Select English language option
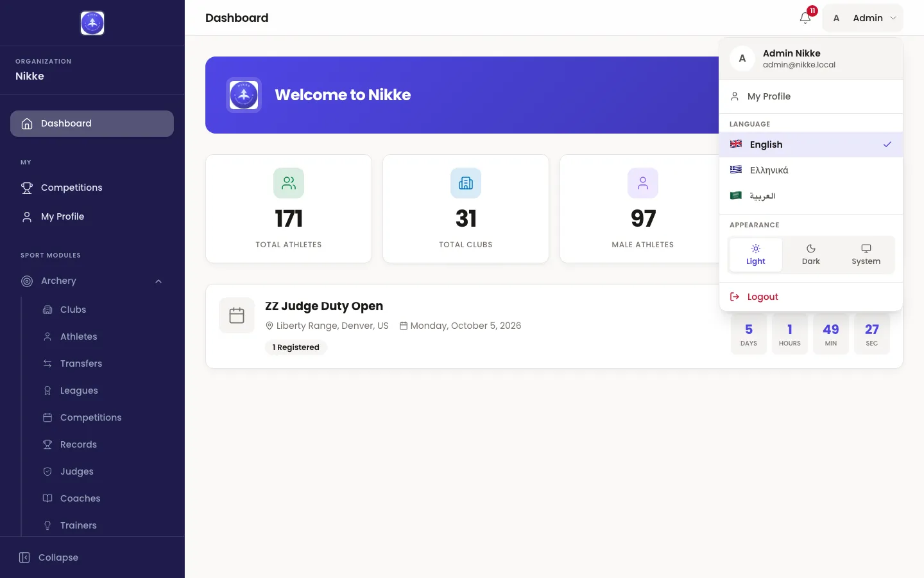This screenshot has height=578, width=924. click(x=811, y=144)
